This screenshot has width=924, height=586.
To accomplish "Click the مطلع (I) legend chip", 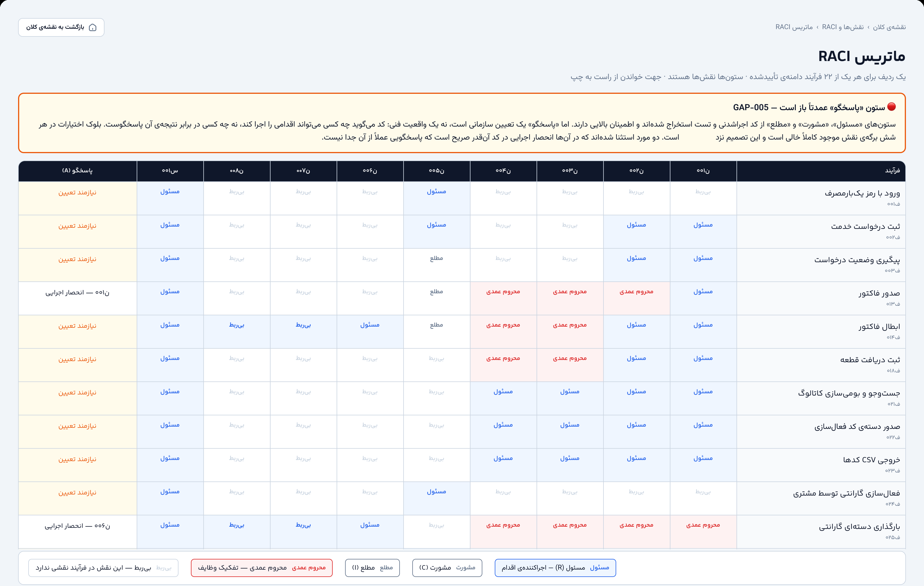I will (x=372, y=568).
